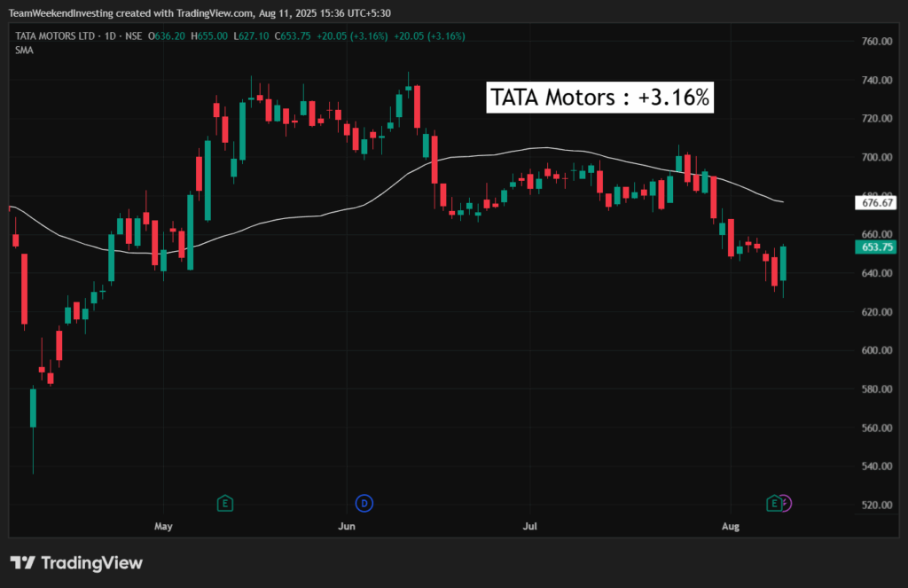Screen dimensions: 908x588
Task: Click the 520.00 price axis label
Action: [x=877, y=505]
